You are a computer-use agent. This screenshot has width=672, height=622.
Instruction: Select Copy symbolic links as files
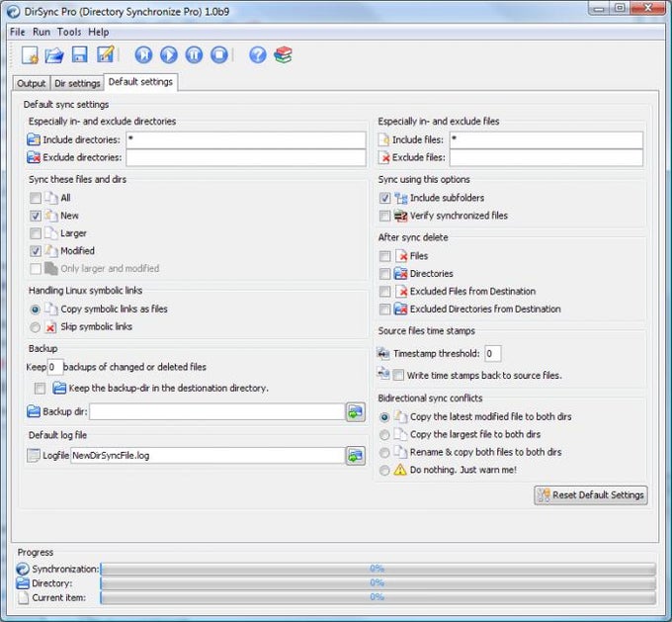[36, 309]
